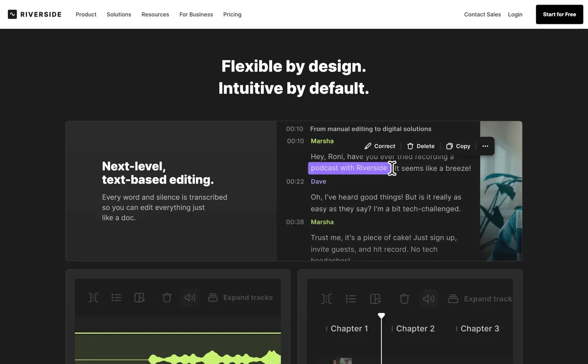The image size is (588, 364).
Task: Expand tracks in the left waveform panel
Action: click(x=241, y=297)
